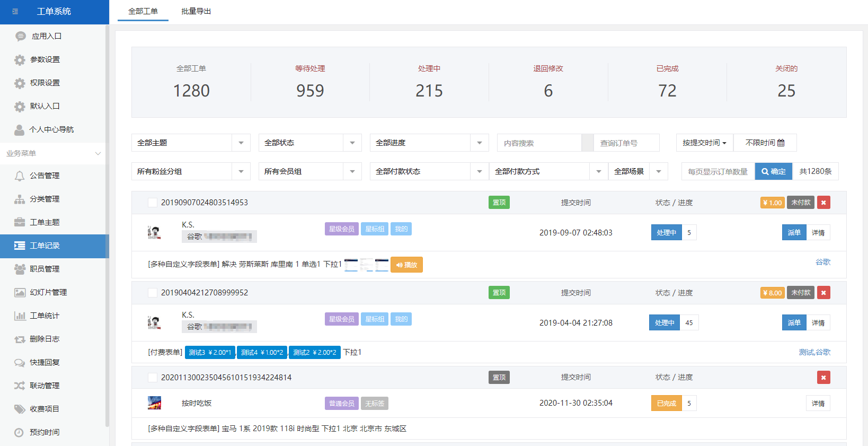Open 详情 for order dated 2020-11-30
Screen dimensions: 868x446
point(818,403)
